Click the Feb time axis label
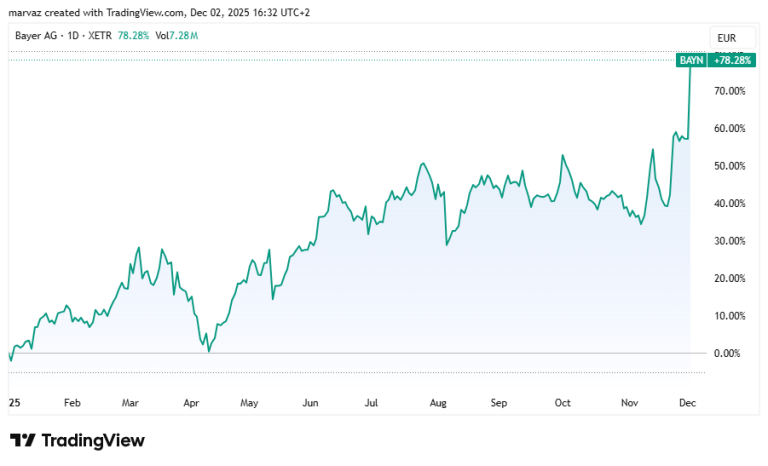Image resolution: width=768 pixels, height=466 pixels. click(x=72, y=403)
